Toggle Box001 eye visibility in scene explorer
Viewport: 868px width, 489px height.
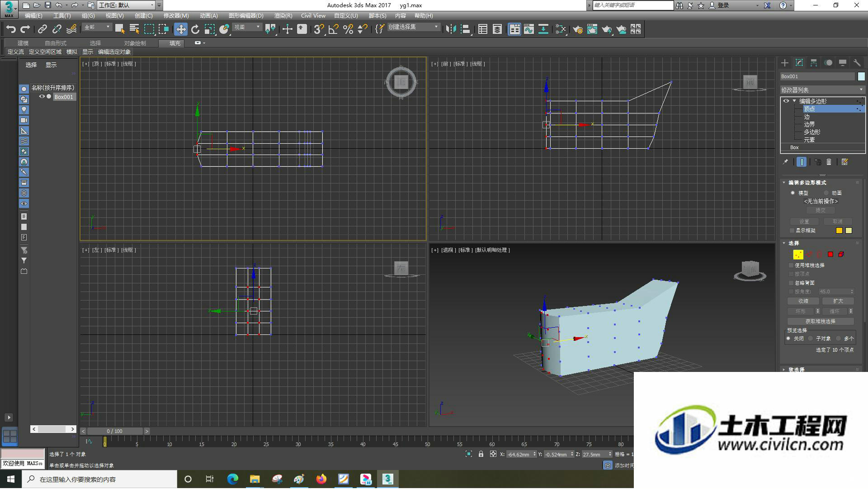point(42,97)
